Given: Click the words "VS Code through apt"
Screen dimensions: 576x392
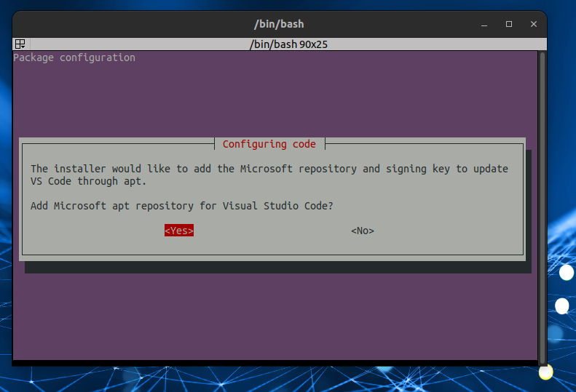Looking at the screenshot, I should (x=88, y=181).
